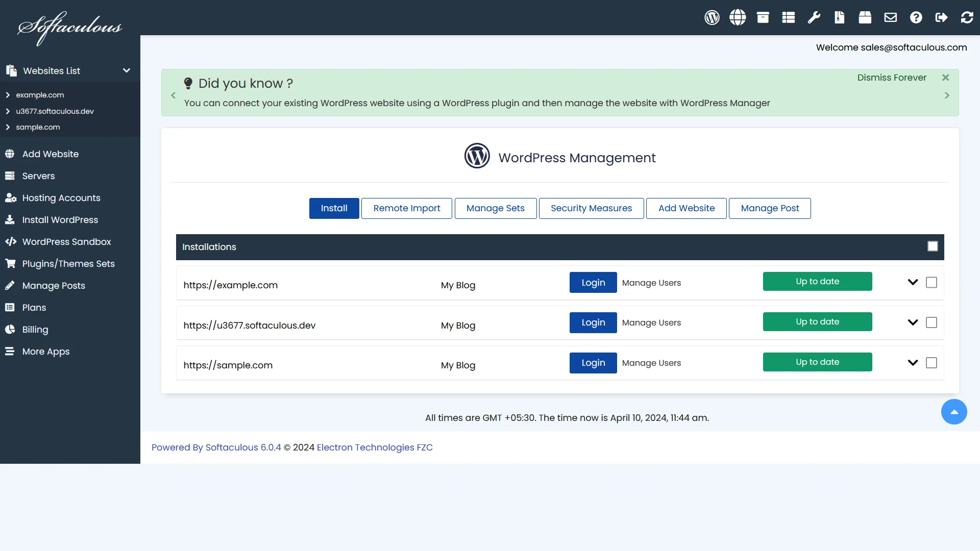
Task: Dismiss the Did you know banner
Action: [945, 78]
